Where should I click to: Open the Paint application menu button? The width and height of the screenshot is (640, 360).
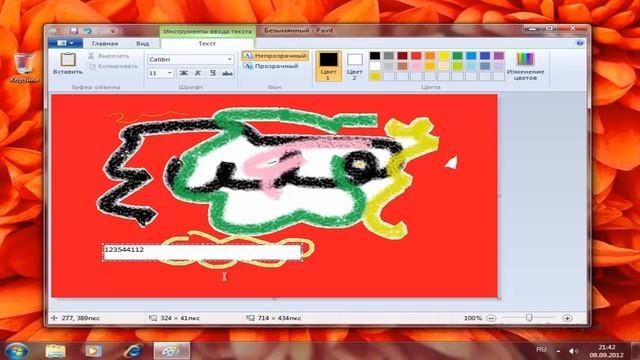(x=65, y=43)
